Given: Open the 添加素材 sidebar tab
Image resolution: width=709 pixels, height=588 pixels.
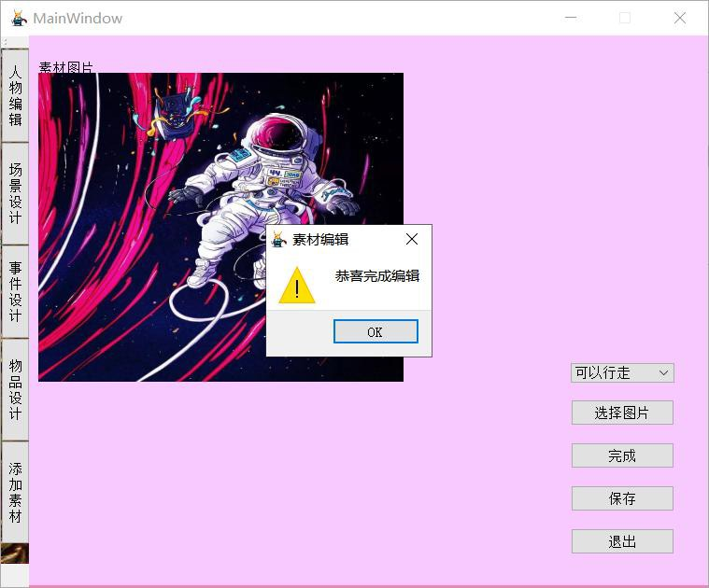Looking at the screenshot, I should pos(15,492).
